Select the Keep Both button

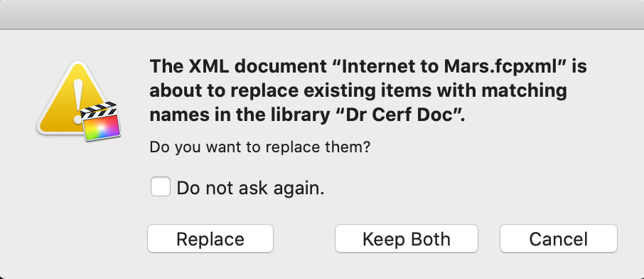(406, 238)
